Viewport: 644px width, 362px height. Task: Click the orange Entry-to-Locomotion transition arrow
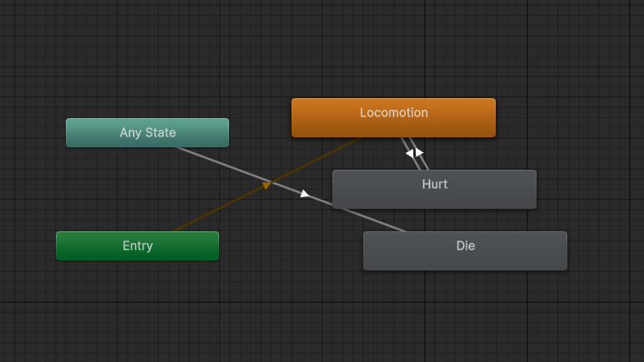click(x=266, y=186)
